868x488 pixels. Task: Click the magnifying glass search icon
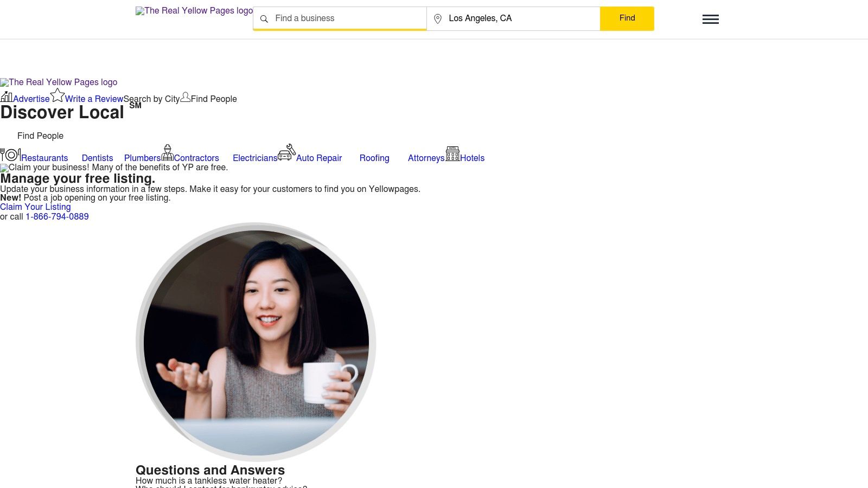coord(264,19)
